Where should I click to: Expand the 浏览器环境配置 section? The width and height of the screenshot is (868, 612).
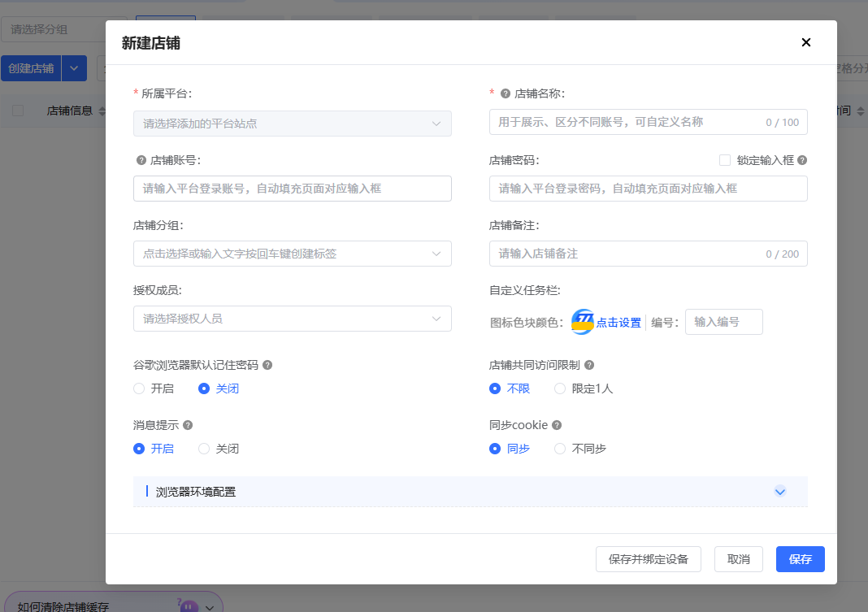pos(780,492)
